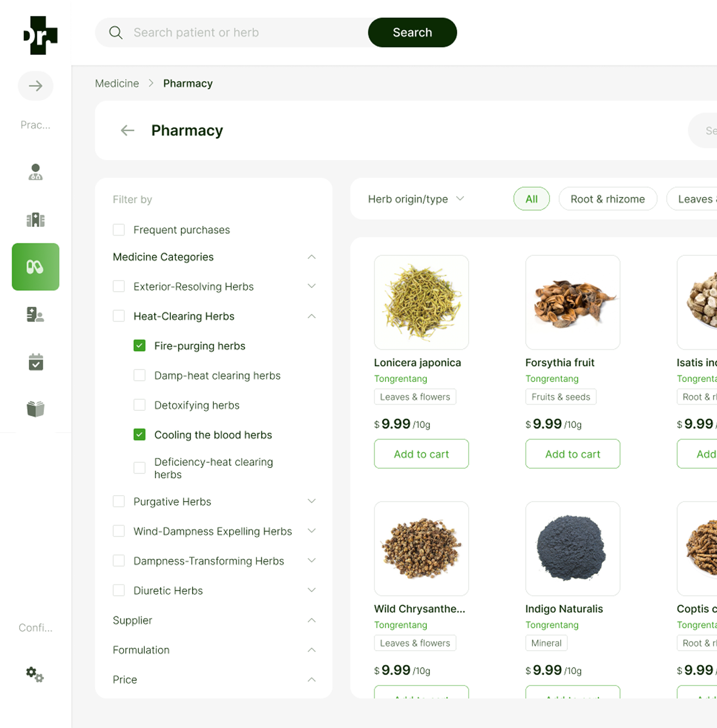Check Deficiency-heat clearing herbs checkbox

[x=139, y=468]
